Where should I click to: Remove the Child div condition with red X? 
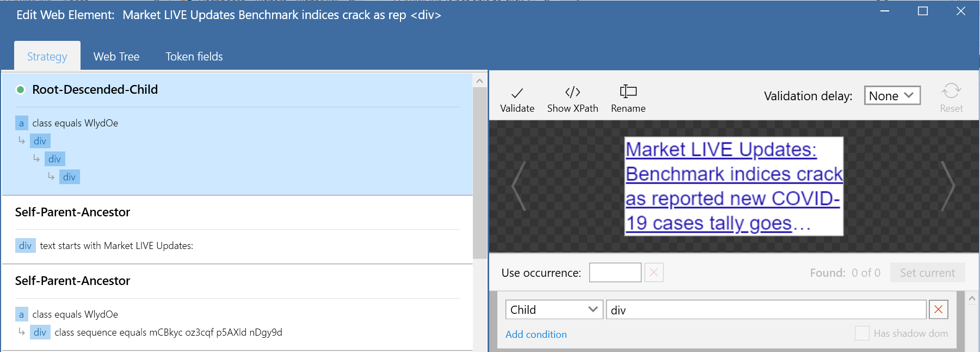[938, 310]
